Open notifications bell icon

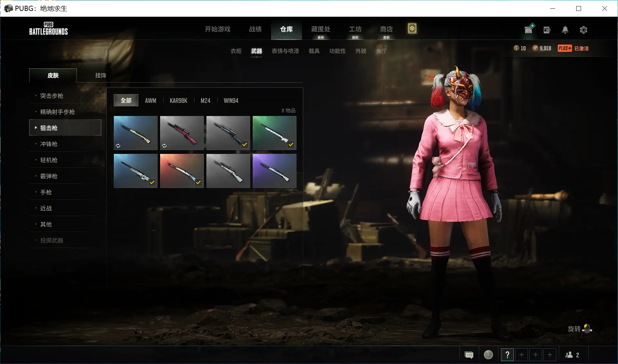pos(565,30)
